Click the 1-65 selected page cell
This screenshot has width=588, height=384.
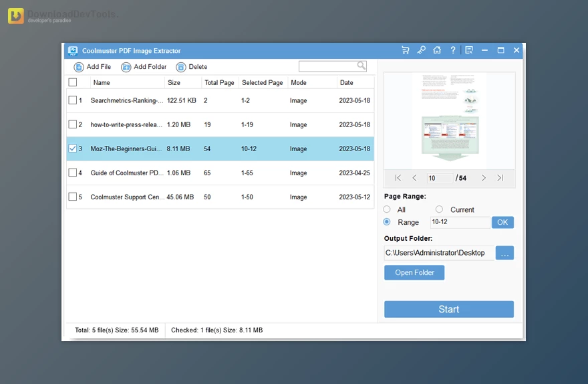[247, 173]
